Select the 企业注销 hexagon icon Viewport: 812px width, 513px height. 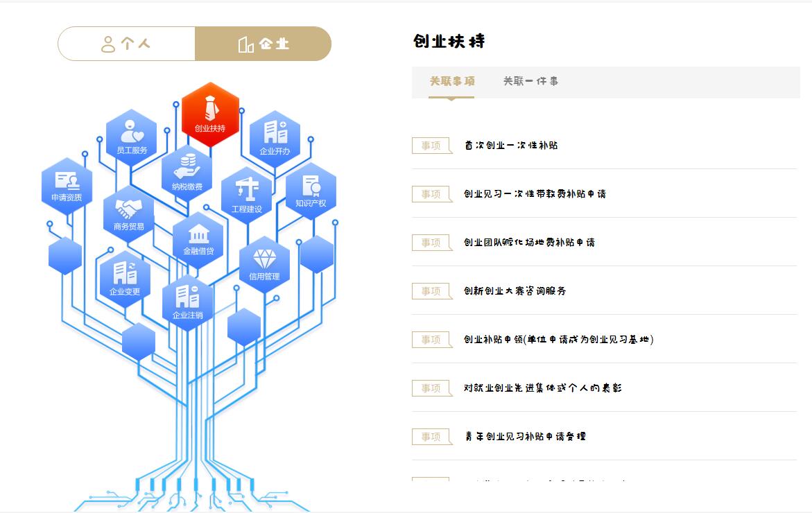[187, 302]
